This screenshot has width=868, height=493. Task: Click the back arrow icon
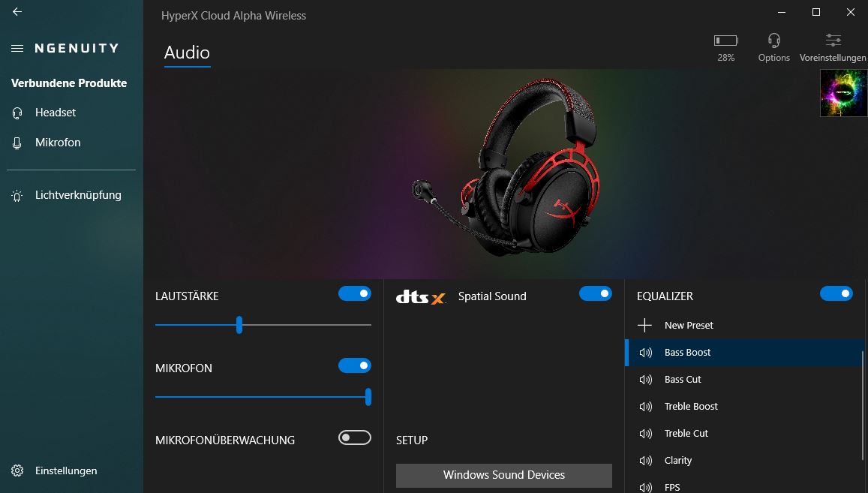pos(17,12)
